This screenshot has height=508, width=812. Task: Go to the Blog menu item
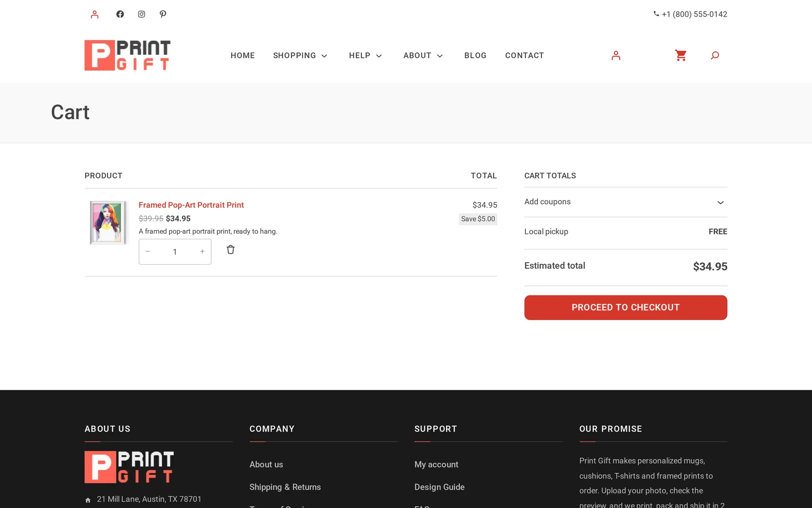pyautogui.click(x=476, y=55)
